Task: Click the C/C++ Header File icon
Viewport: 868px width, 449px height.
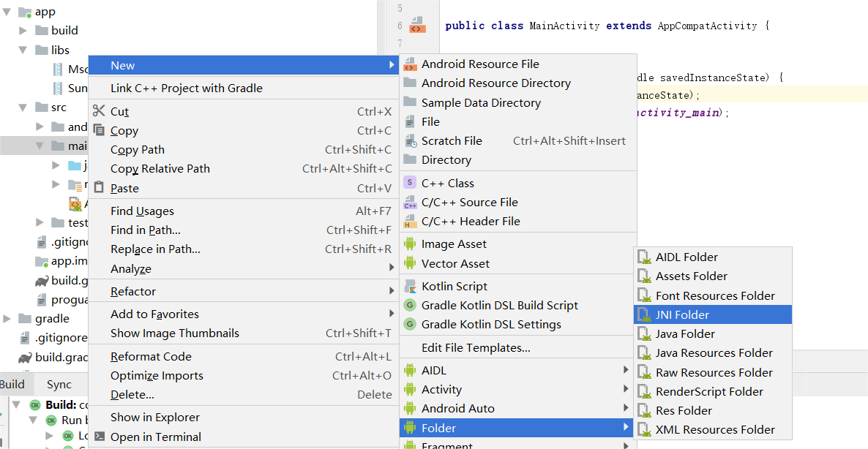Action: [410, 222]
